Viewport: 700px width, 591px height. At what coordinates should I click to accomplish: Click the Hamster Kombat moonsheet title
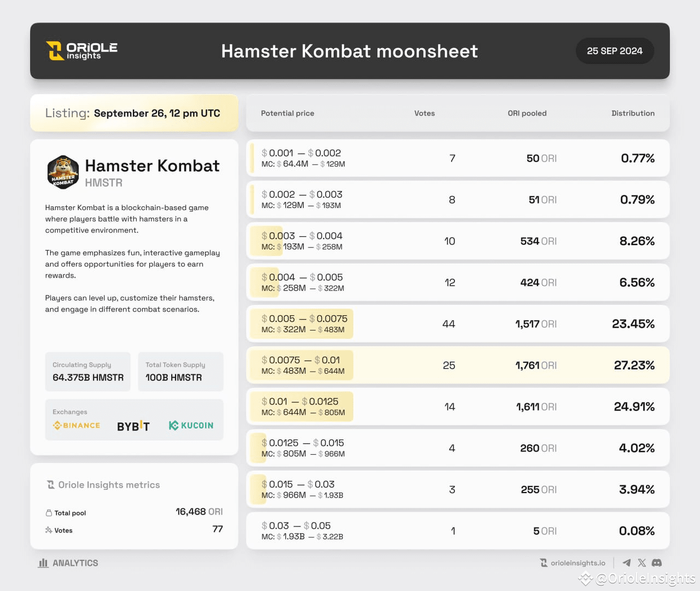point(349,51)
